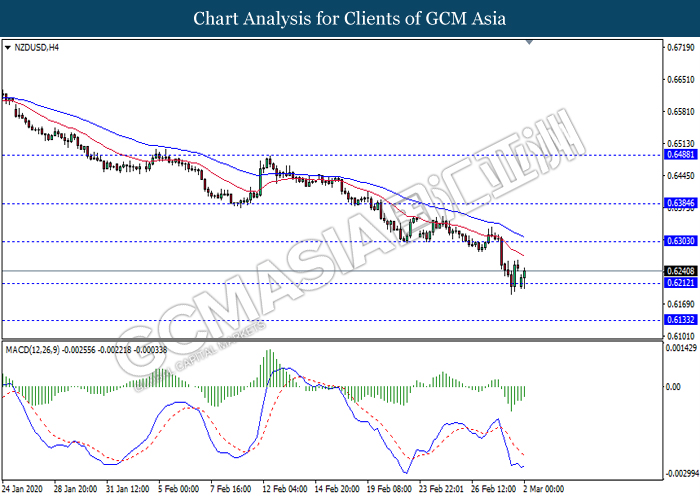The width and height of the screenshot is (700, 500).
Task: Select the 0.62121 support price tag
Action: coord(679,284)
